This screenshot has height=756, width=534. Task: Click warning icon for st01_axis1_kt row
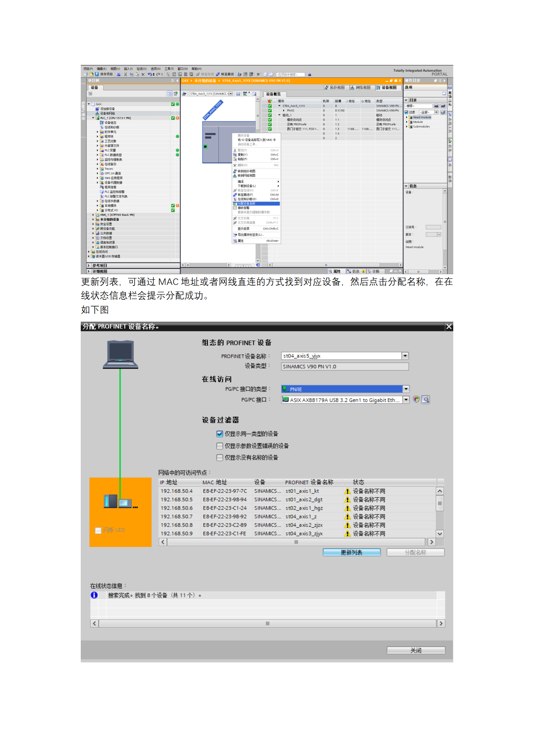(348, 491)
